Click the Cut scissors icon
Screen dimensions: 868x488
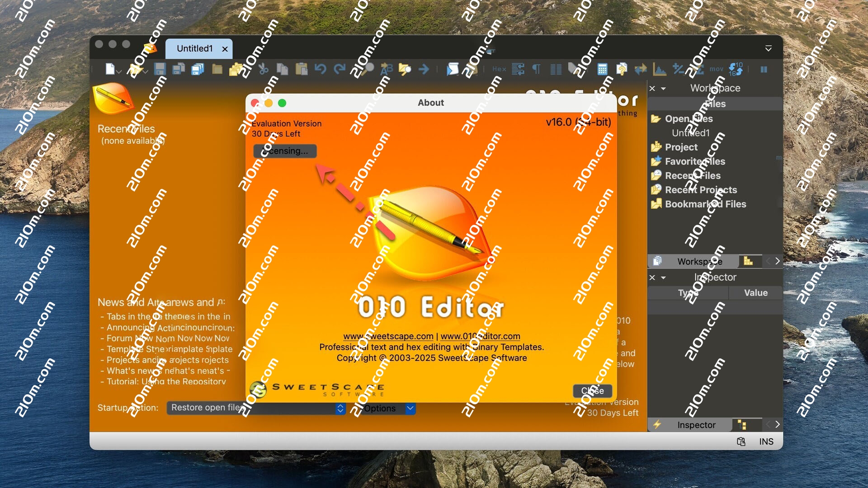click(263, 69)
